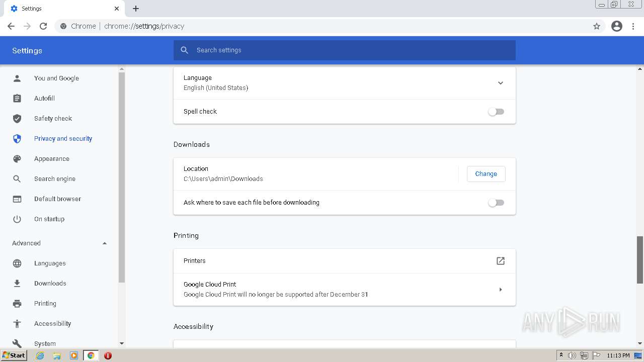Open a new browser tab
644x362 pixels.
coord(136,9)
